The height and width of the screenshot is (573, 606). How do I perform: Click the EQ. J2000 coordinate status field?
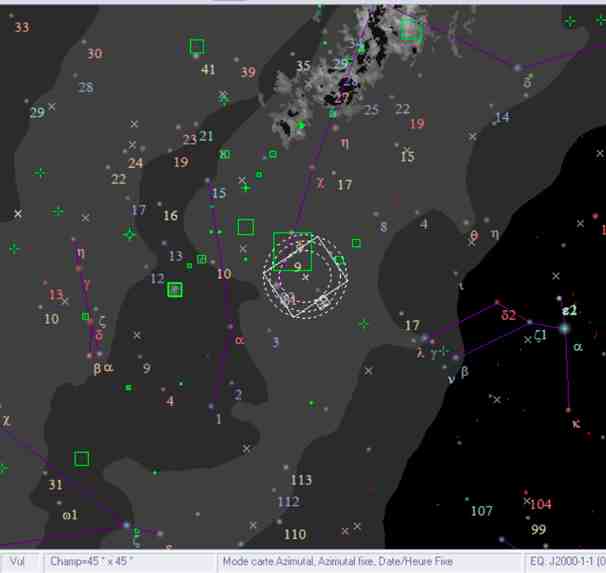[563, 562]
